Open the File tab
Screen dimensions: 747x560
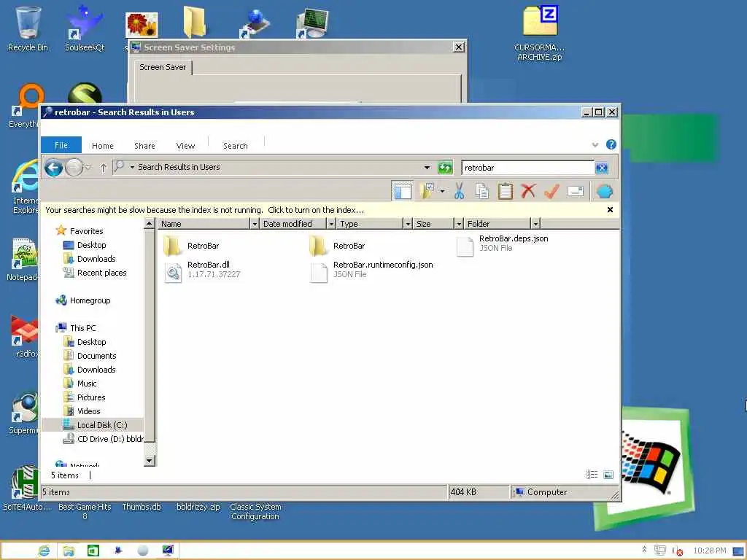(61, 145)
